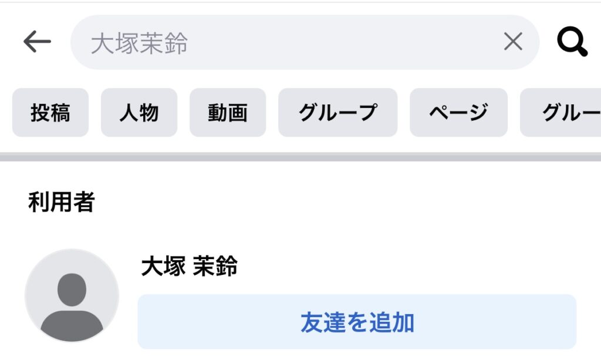
Task: Place cursor after 大塚茉鈴 in search bar
Action: [190, 43]
